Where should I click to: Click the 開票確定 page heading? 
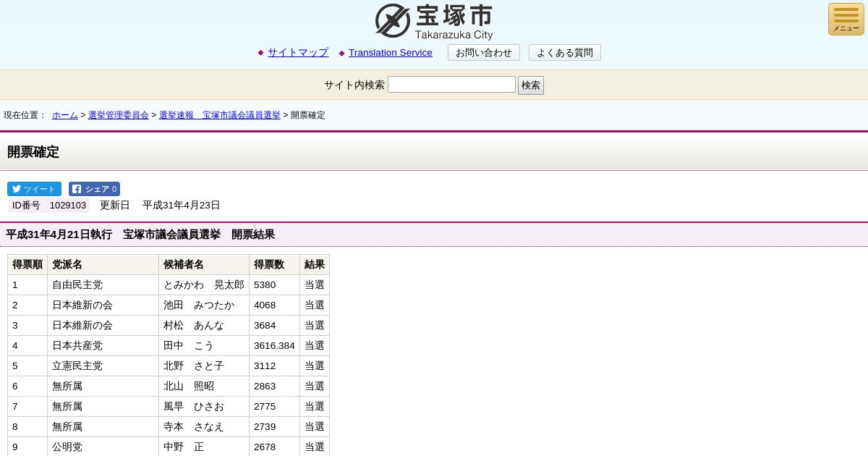point(33,152)
